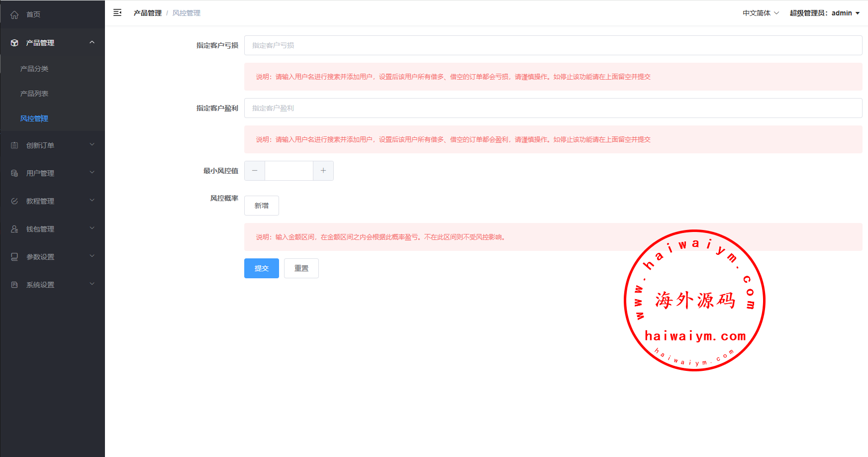
Task: Click the 用户管理 sidebar icon
Action: click(x=14, y=173)
